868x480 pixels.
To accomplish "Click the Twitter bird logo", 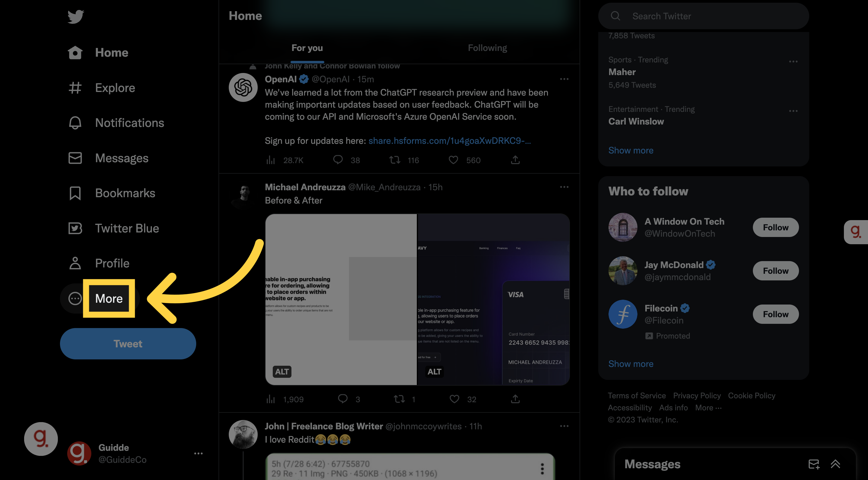I will coord(75,16).
